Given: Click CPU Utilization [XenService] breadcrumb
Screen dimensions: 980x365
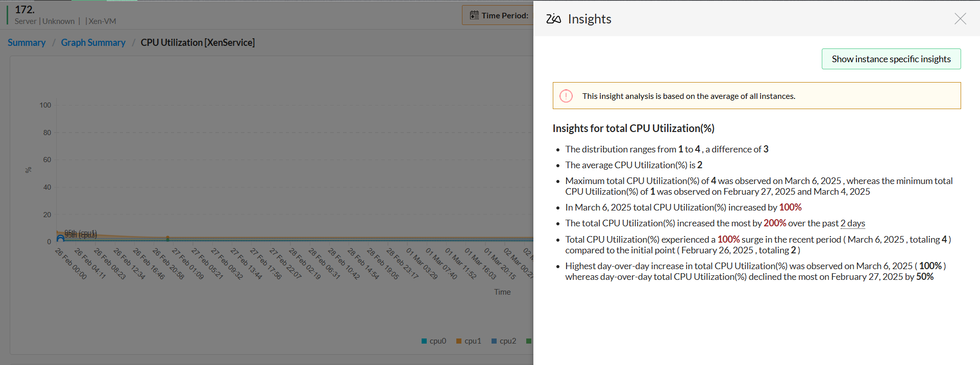Looking at the screenshot, I should click(x=198, y=43).
